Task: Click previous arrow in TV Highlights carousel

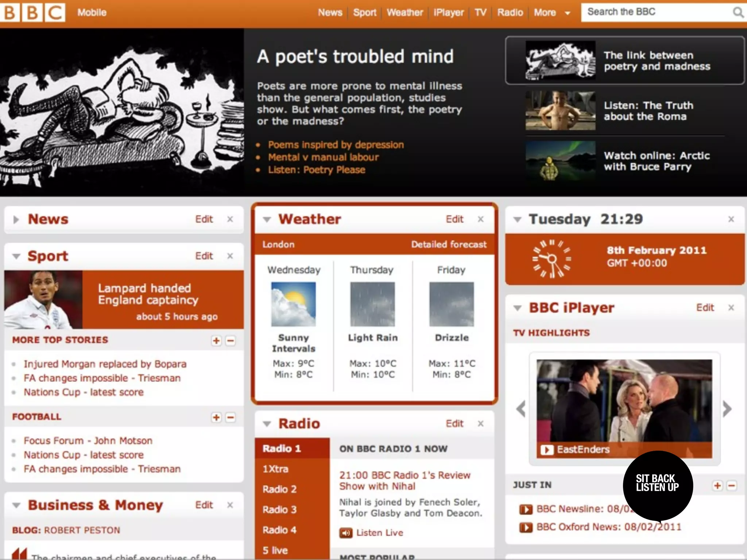Action: click(521, 409)
